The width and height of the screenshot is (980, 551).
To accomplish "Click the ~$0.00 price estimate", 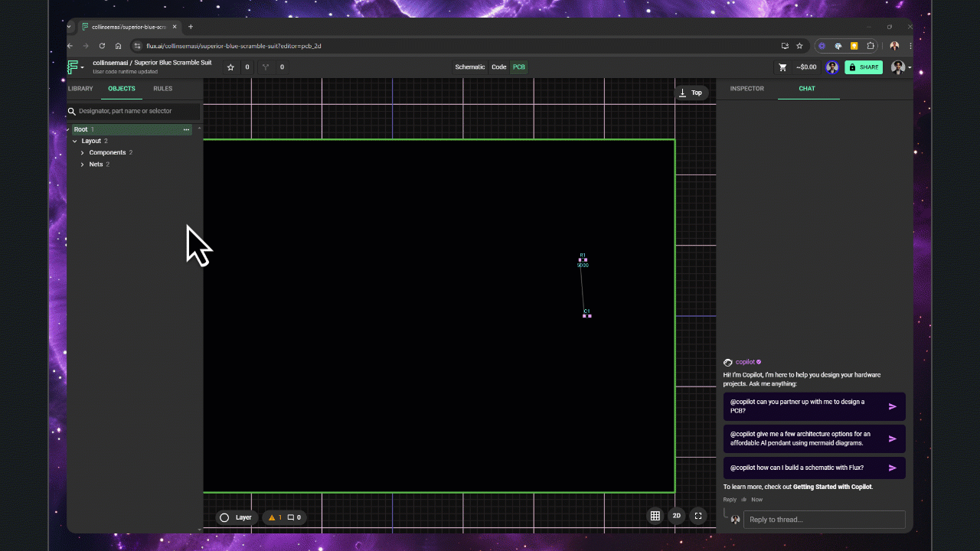I will tap(806, 67).
